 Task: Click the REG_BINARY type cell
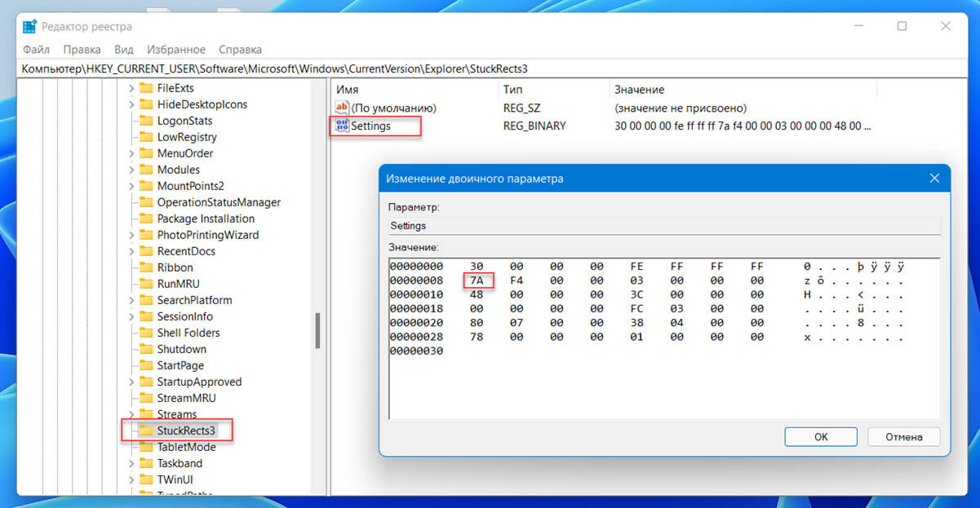pos(534,126)
